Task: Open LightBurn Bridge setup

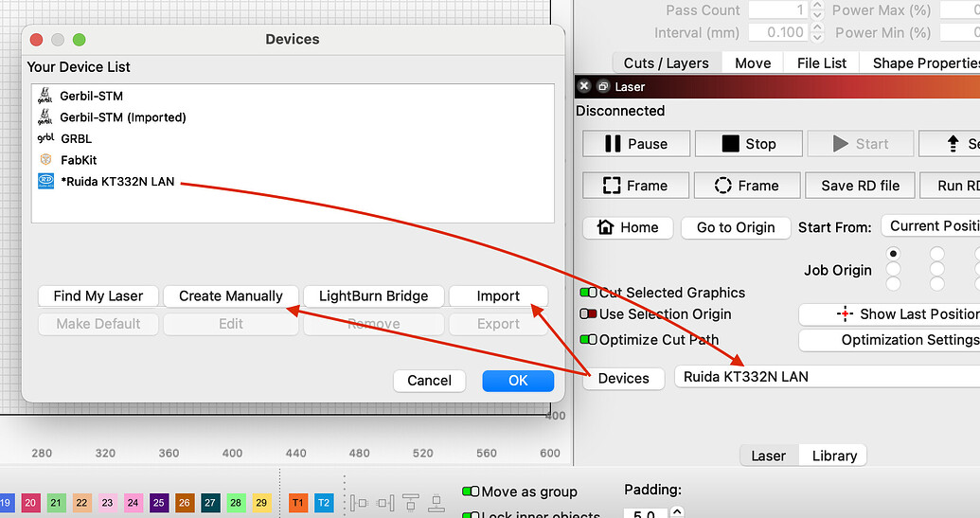Action: pyautogui.click(x=374, y=295)
